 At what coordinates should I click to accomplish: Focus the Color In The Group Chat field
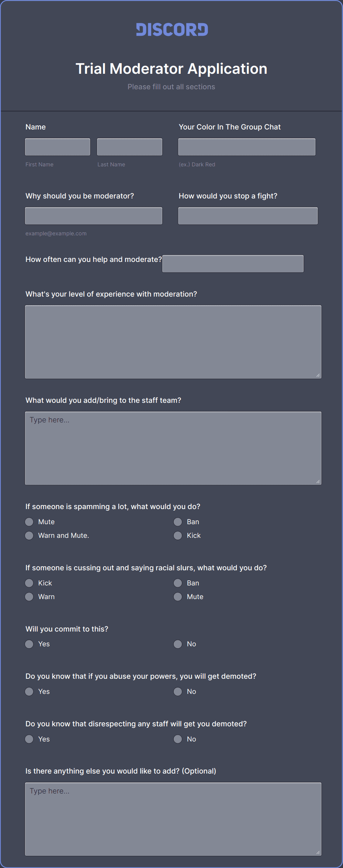pyautogui.click(x=247, y=147)
